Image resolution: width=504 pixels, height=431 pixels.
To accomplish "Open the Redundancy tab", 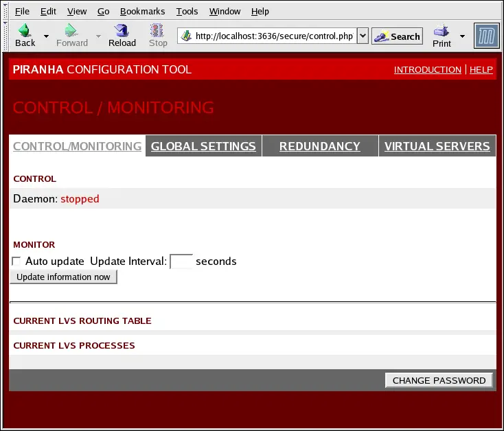I will coord(319,146).
